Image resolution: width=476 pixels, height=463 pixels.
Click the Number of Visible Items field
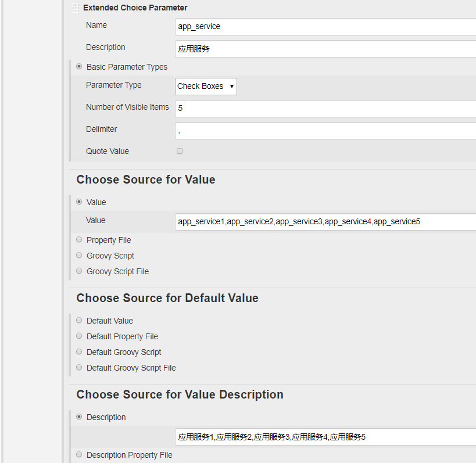click(x=325, y=109)
